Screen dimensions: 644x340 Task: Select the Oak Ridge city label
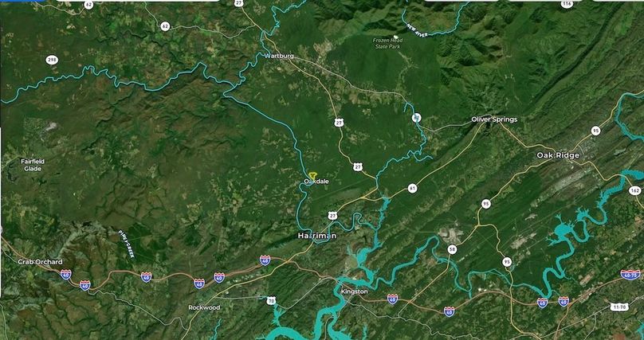coord(558,155)
